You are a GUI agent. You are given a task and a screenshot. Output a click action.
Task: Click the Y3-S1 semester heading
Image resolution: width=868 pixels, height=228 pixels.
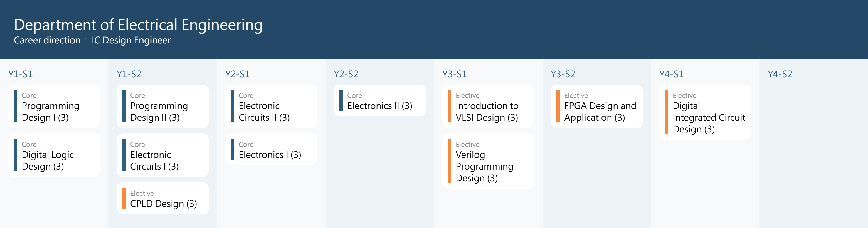point(455,74)
